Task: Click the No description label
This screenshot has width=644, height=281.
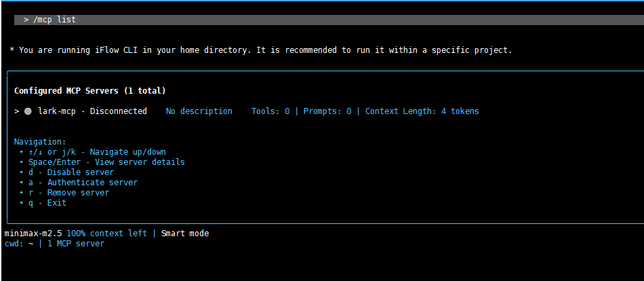Action: click(x=199, y=111)
